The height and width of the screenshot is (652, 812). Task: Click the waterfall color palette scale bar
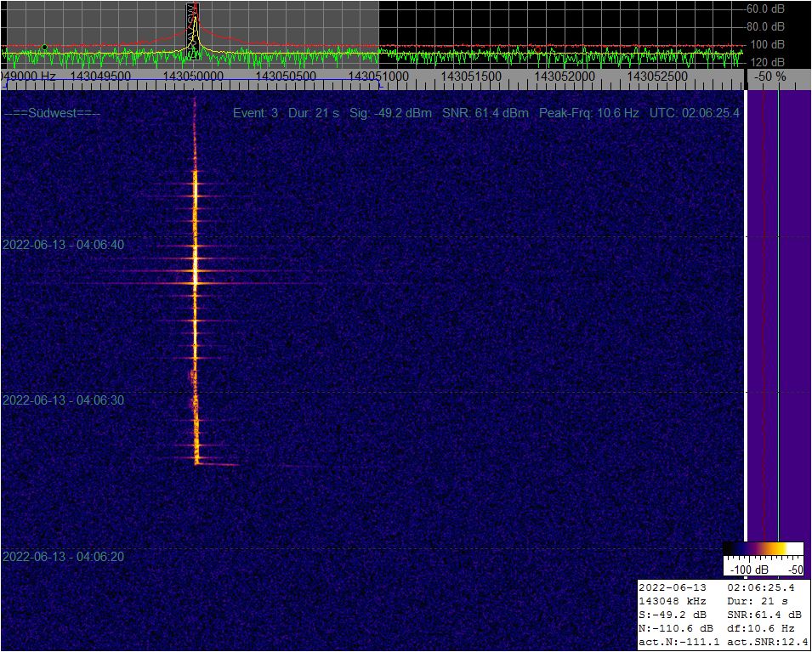click(x=764, y=549)
